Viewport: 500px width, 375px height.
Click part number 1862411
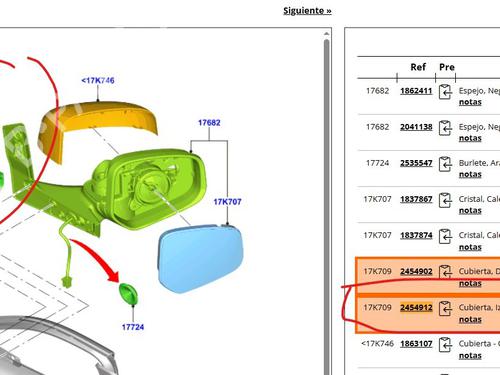click(x=416, y=91)
